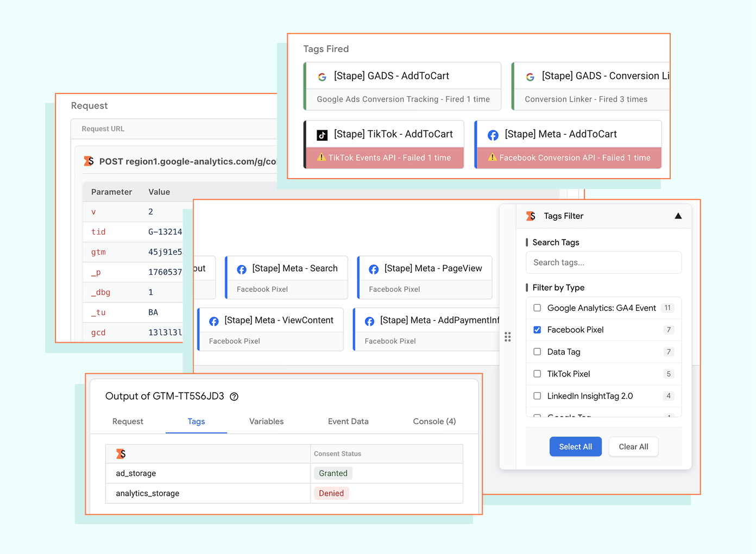Viewport: 756px width, 554px height.
Task: Uncheck the Facebook Pixel filter
Action: (x=537, y=330)
